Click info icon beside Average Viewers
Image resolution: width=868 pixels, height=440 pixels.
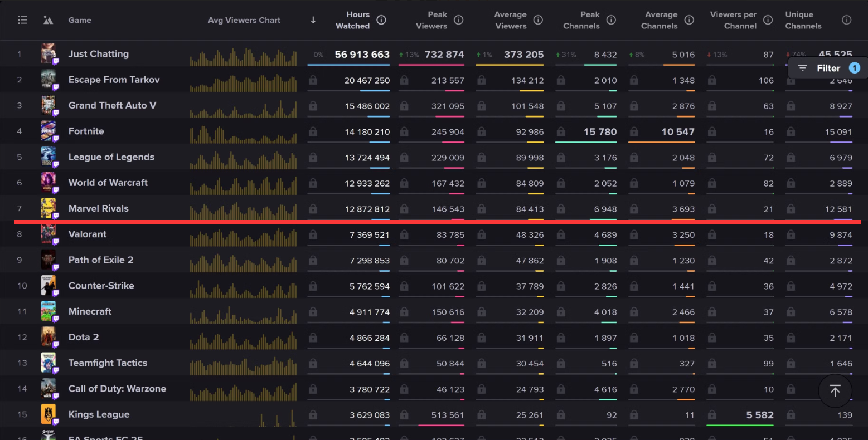(538, 20)
